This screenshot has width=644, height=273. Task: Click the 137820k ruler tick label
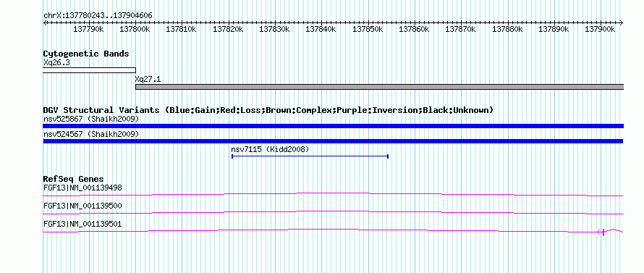(x=228, y=29)
